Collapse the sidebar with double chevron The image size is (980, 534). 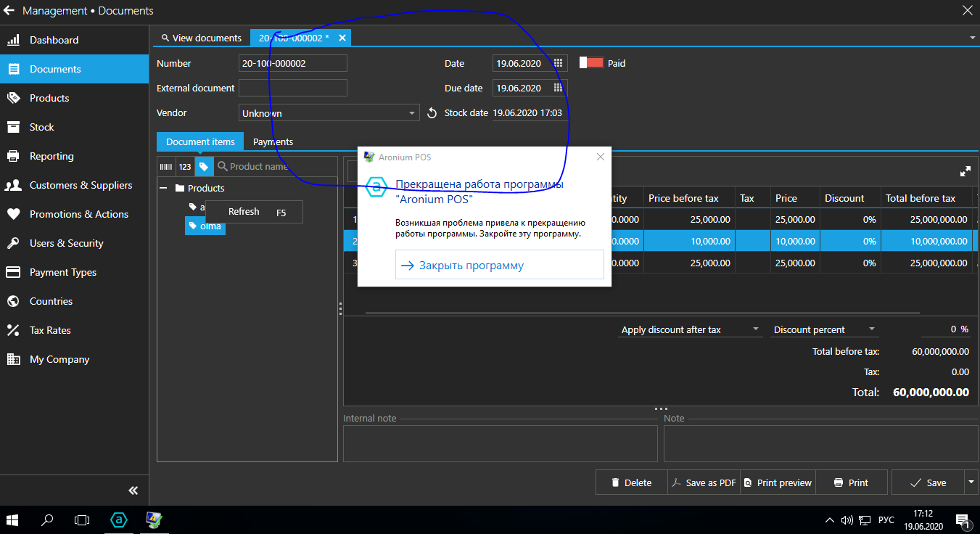(x=133, y=490)
